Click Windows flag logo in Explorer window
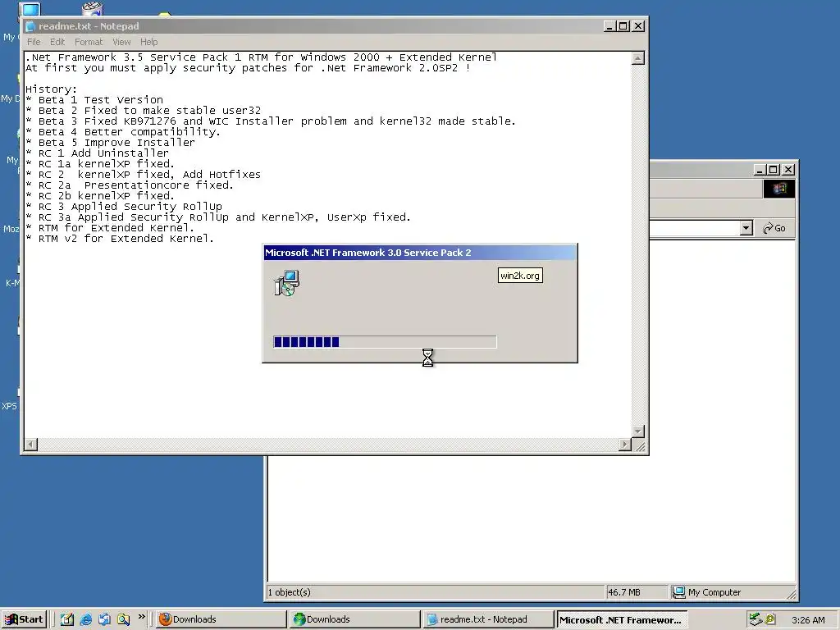The width and height of the screenshot is (840, 630). point(779,189)
